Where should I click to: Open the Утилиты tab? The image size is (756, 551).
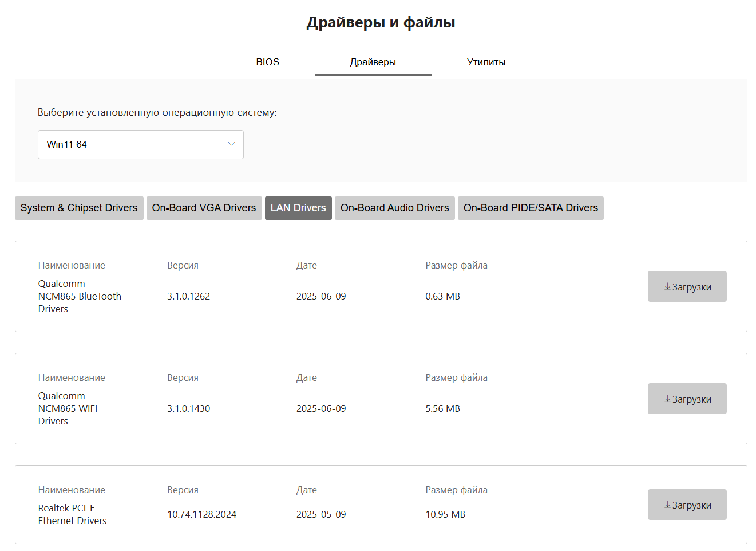coord(486,62)
